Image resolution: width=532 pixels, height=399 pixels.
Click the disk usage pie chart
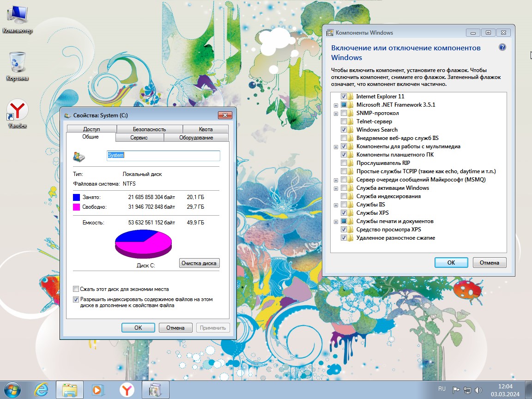click(144, 244)
